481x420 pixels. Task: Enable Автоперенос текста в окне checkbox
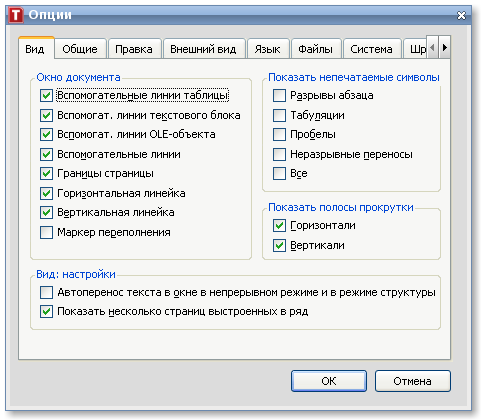(46, 292)
